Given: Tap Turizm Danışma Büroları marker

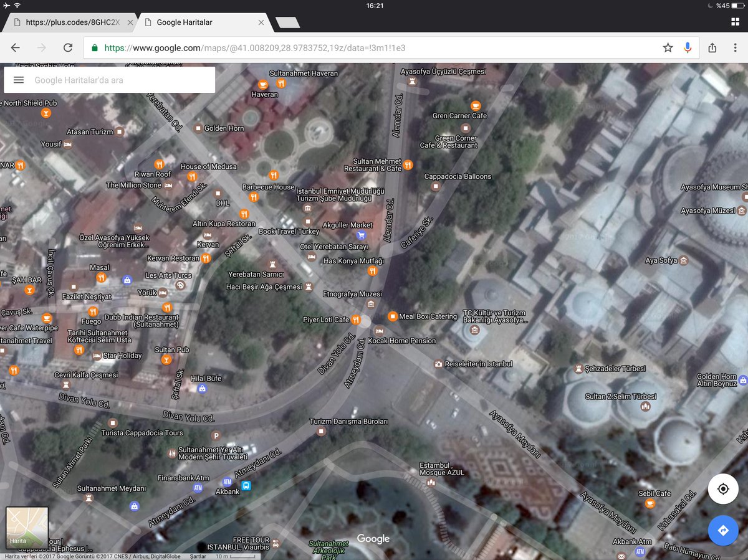Looking at the screenshot, I should tap(321, 432).
